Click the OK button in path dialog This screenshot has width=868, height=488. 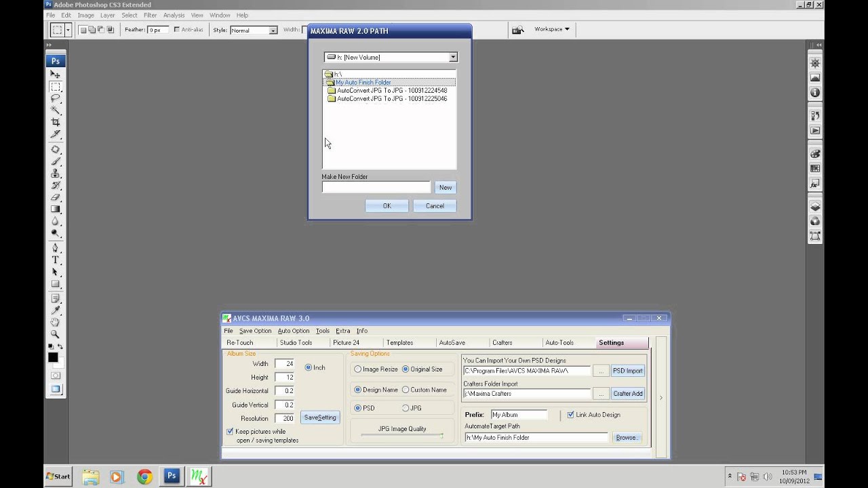[x=387, y=206]
